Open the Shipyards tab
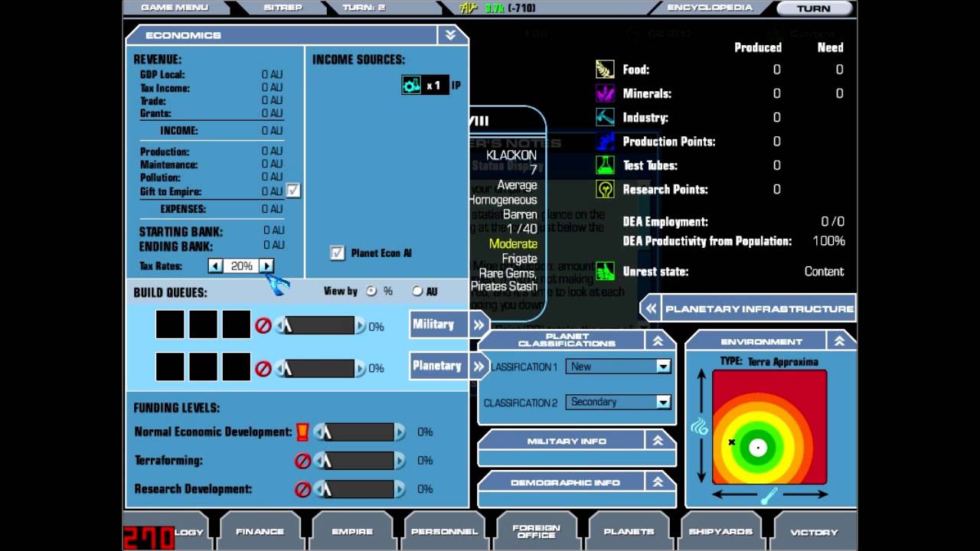The image size is (980, 551). [720, 531]
